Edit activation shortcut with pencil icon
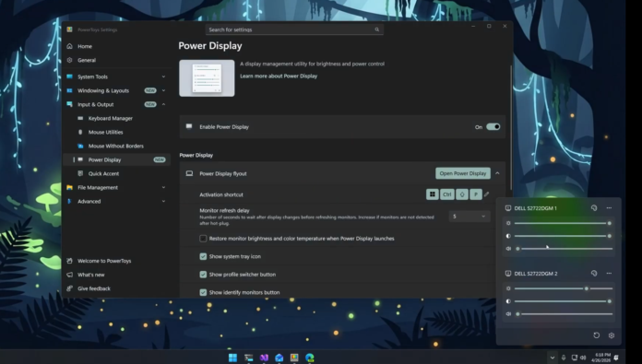 click(486, 194)
